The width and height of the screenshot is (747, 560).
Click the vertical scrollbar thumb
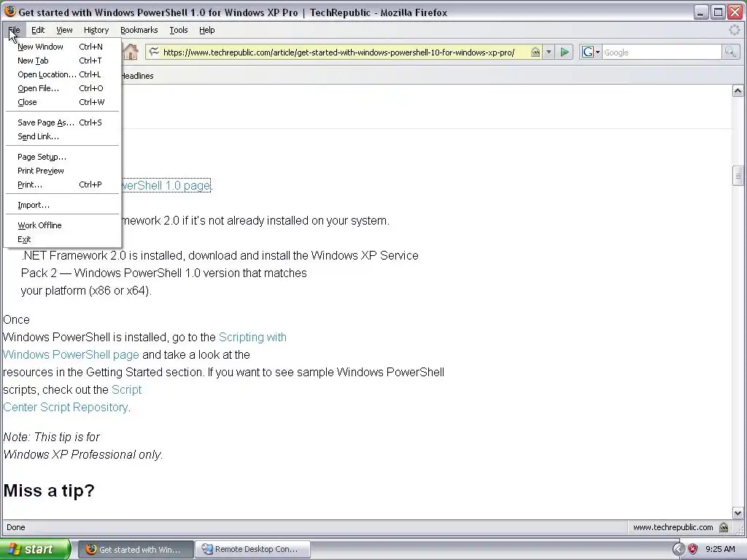tap(738, 176)
